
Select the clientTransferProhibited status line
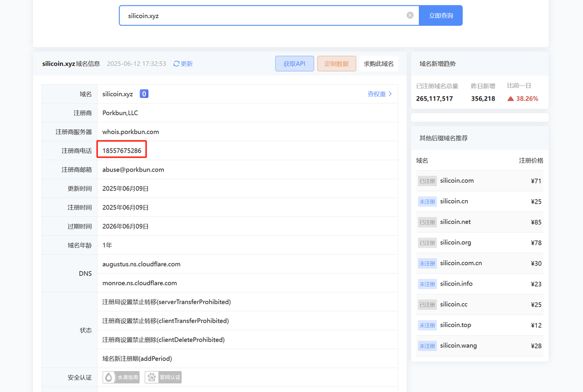coord(166,321)
